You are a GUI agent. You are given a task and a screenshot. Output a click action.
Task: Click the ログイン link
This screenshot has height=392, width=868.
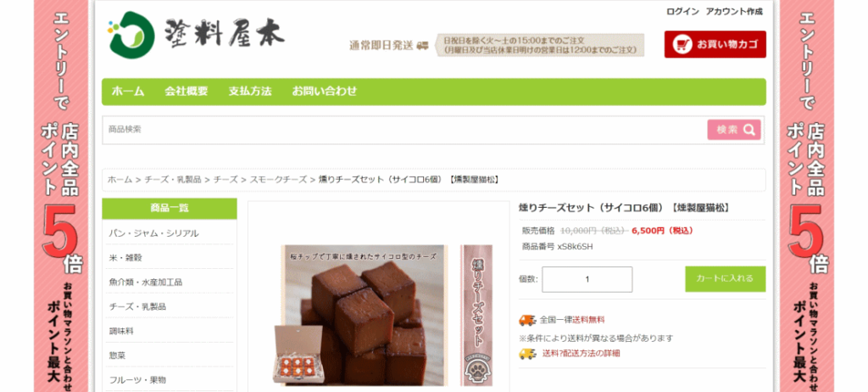[682, 12]
